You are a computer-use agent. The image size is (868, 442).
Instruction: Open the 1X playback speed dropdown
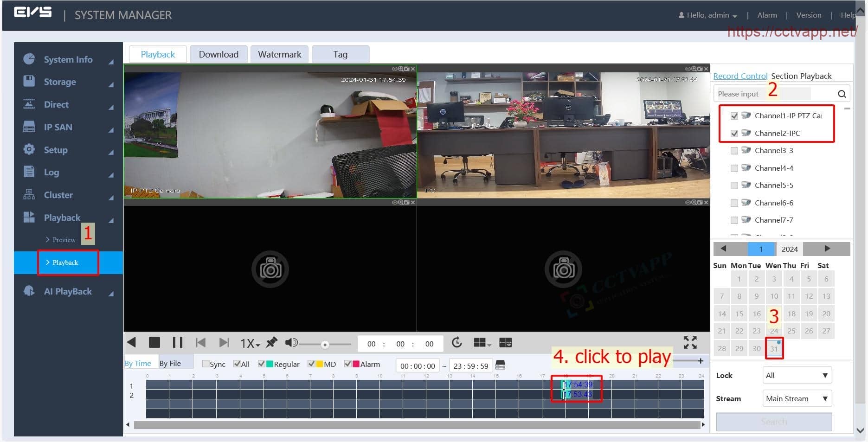tap(250, 343)
